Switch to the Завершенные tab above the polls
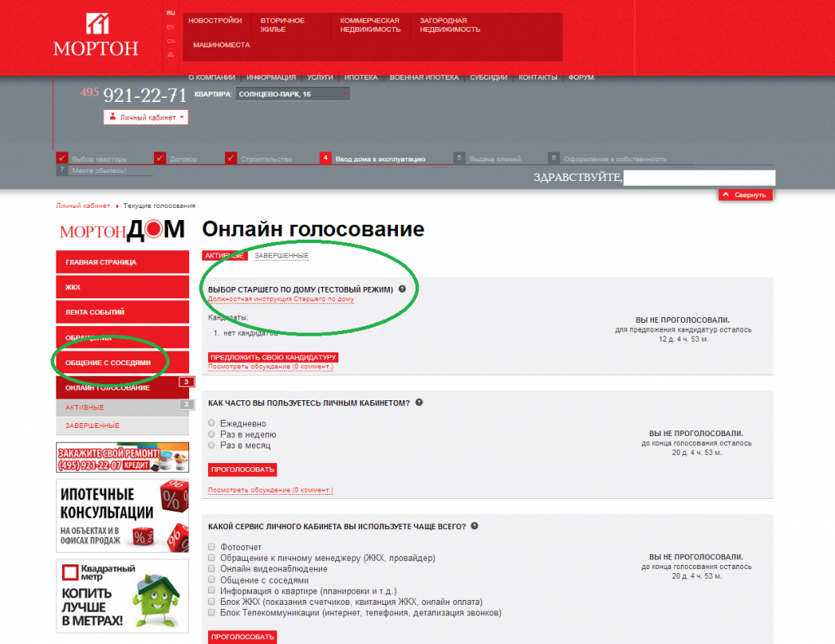The image size is (835, 644). coord(281,255)
